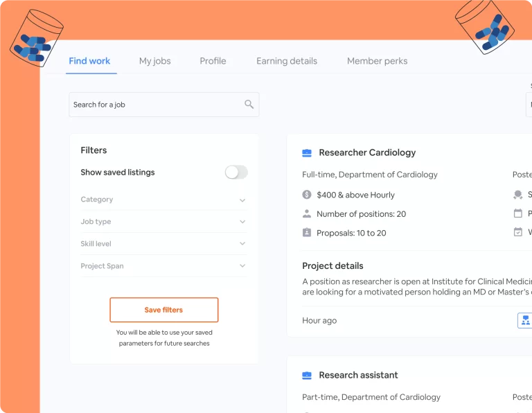532x413 pixels.
Task: Click the magnifier search icon
Action: tap(249, 104)
